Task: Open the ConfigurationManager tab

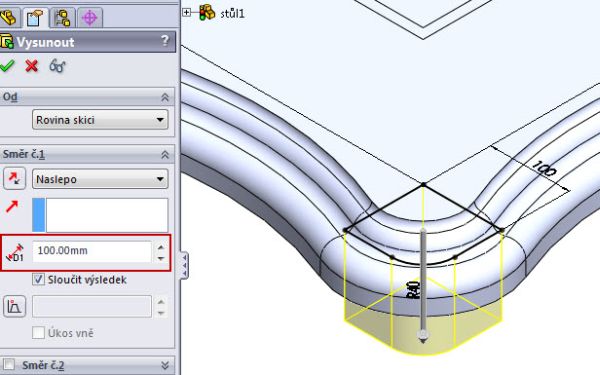Action: coord(62,18)
